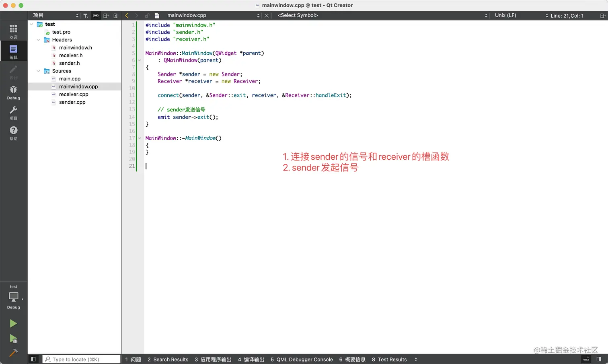Collapse the test project node
The height and width of the screenshot is (364, 608).
tap(31, 24)
